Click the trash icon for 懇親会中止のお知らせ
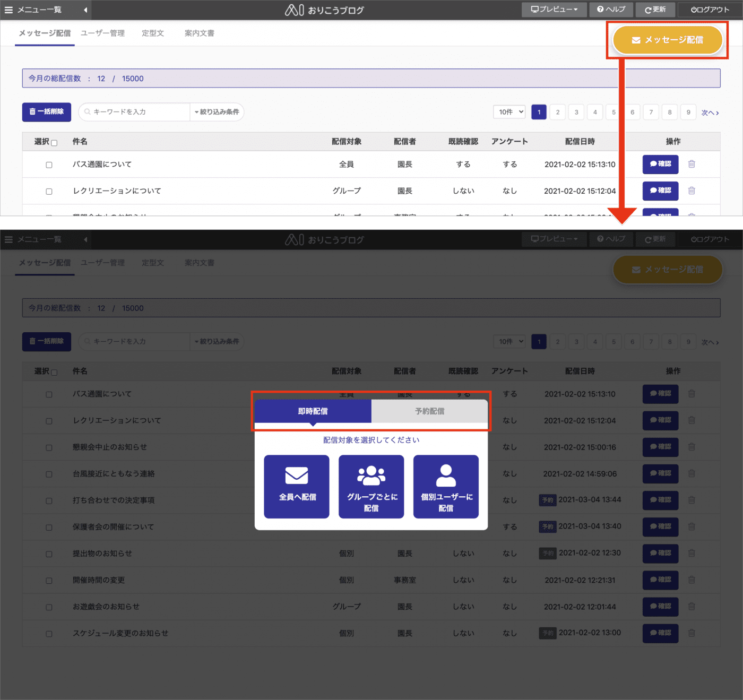 (692, 447)
